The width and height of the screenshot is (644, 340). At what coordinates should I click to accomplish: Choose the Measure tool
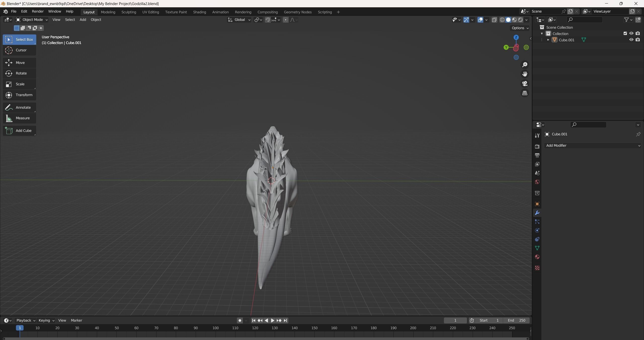pos(19,118)
